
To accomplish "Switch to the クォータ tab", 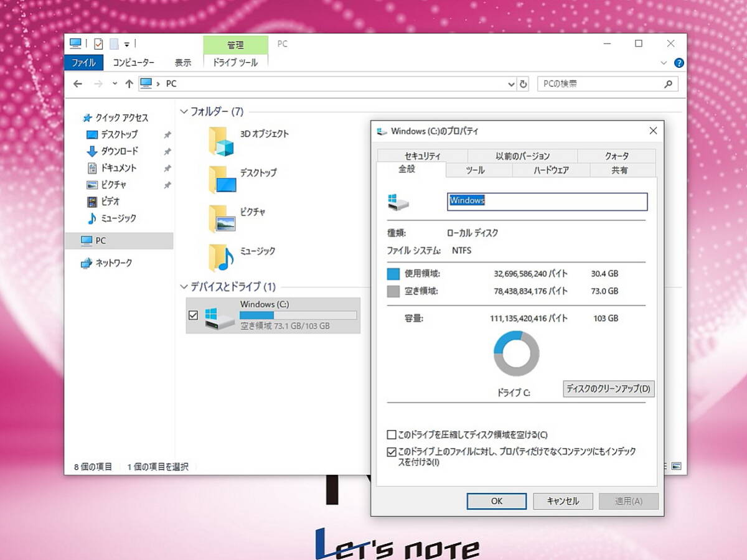I will coord(617,156).
